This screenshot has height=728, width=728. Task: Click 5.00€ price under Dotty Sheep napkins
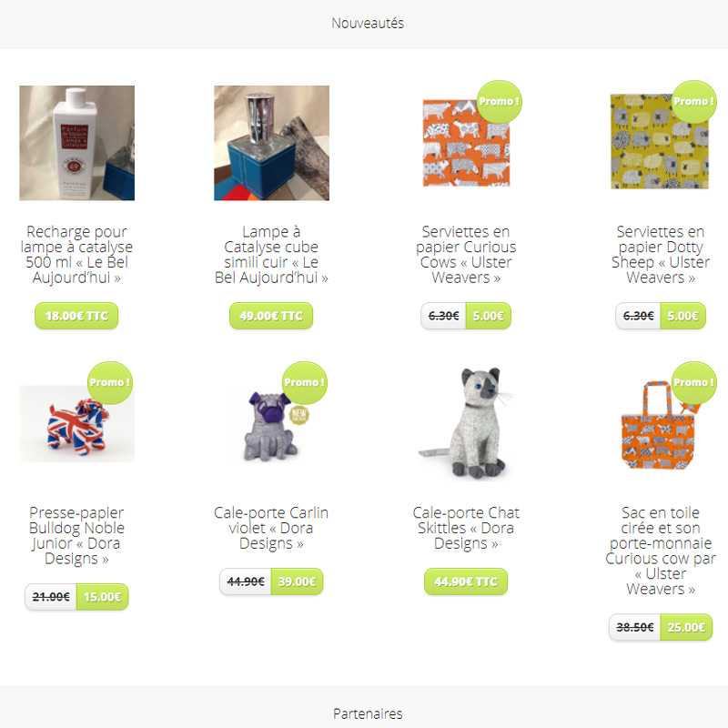683,316
